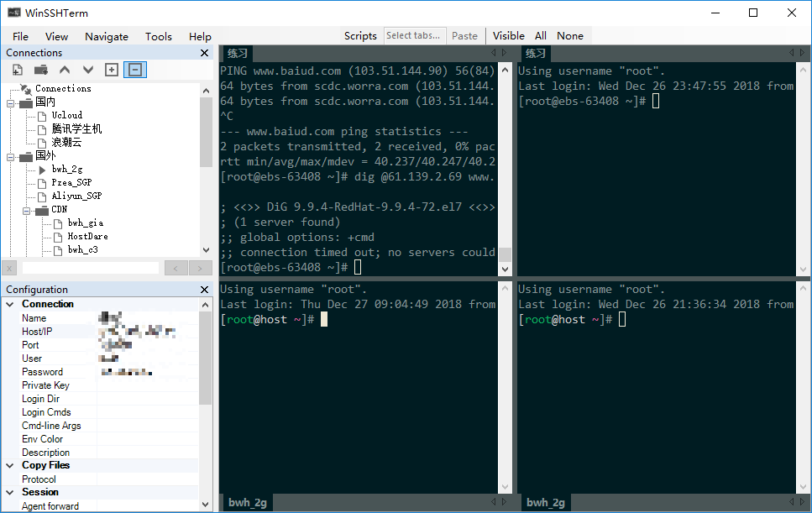Open the View menu
Viewport: 812px width, 513px height.
click(56, 36)
